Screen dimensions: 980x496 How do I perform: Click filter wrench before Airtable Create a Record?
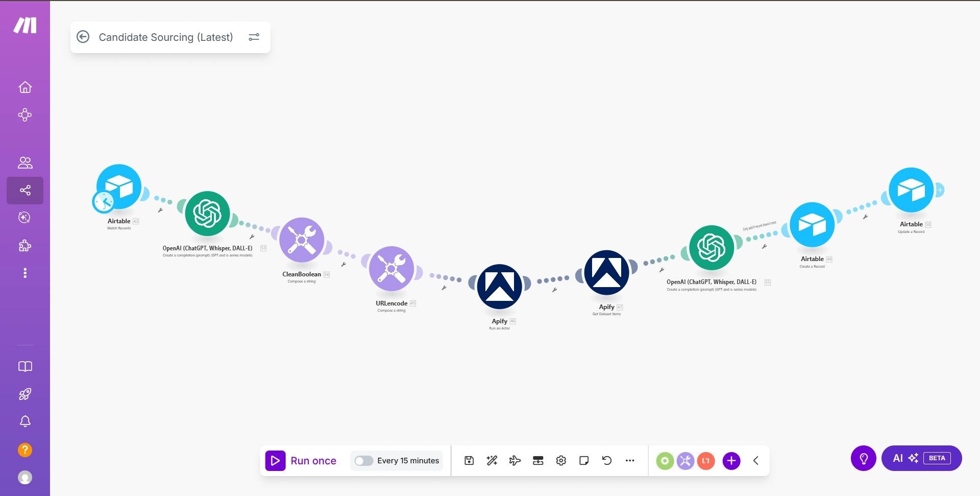point(764,246)
